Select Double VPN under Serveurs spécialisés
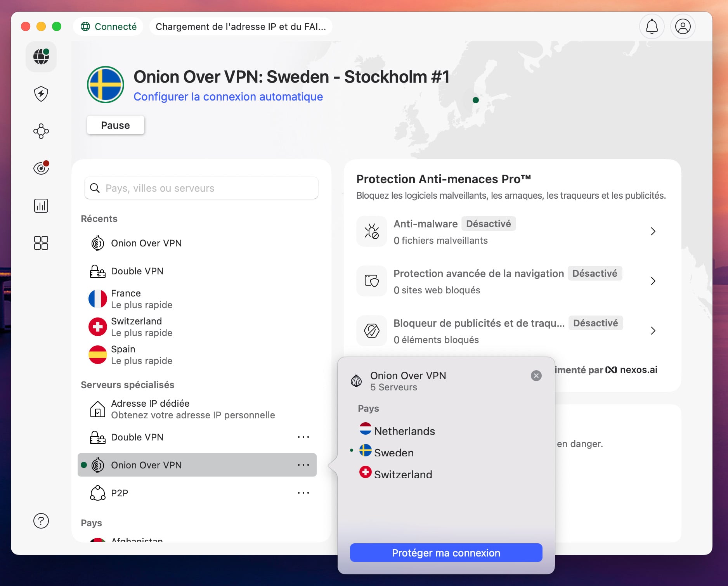 197,437
